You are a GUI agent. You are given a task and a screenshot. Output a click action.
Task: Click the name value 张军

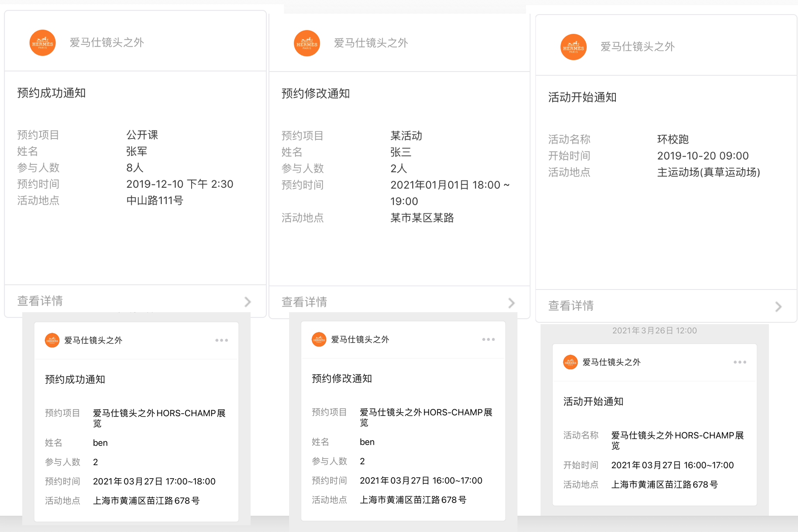(x=137, y=151)
